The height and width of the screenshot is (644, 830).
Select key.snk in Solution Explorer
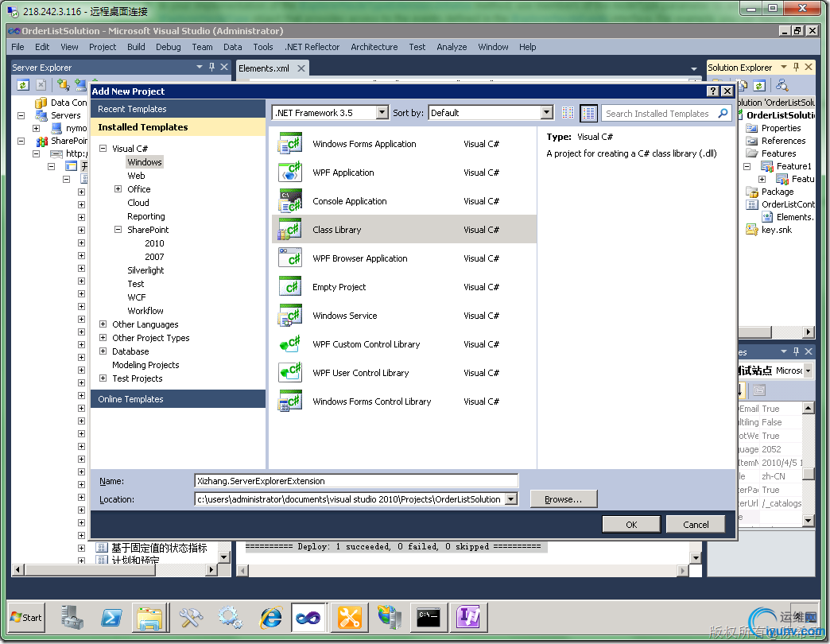(777, 230)
